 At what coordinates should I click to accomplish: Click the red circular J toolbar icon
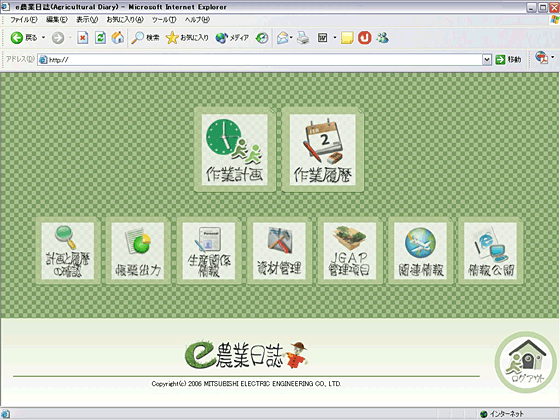pos(365,38)
